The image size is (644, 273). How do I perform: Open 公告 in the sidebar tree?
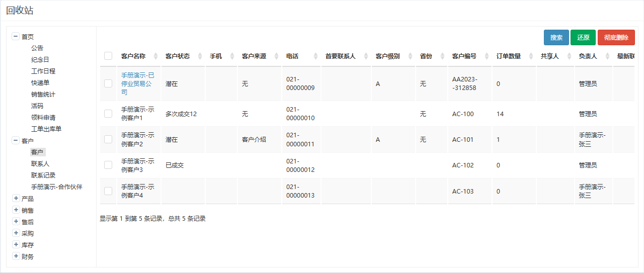pyautogui.click(x=37, y=48)
